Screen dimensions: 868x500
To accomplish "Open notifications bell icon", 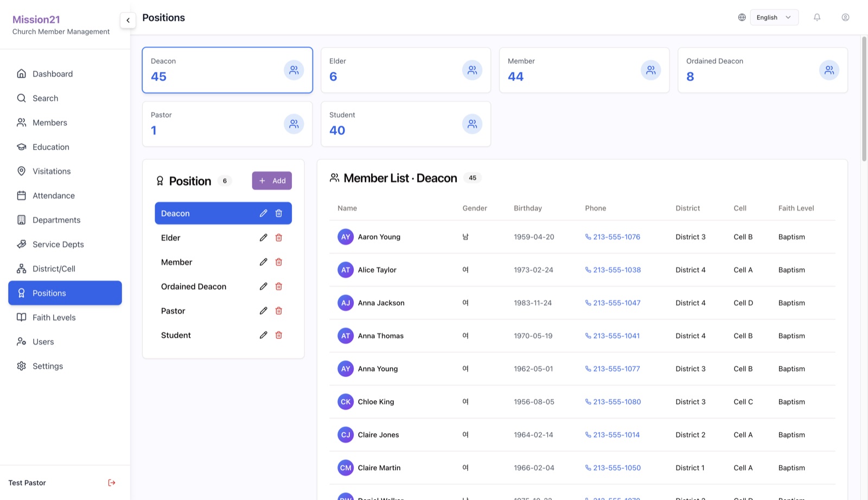I will pos(817,17).
